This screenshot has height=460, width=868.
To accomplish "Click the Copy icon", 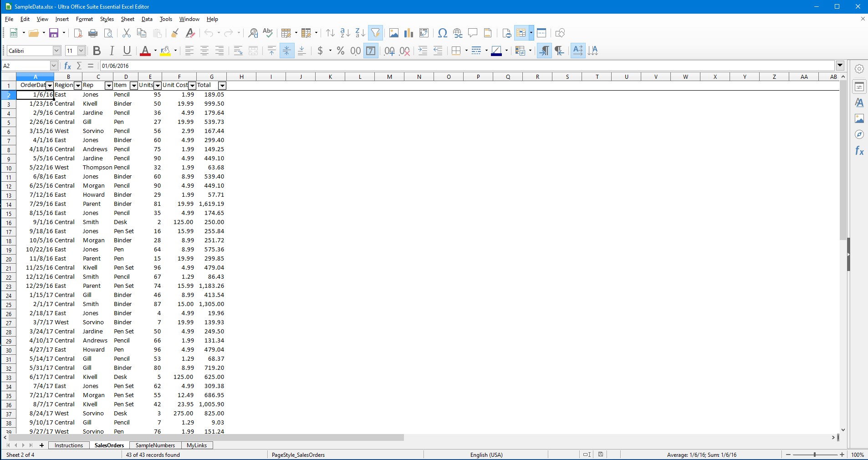I will pyautogui.click(x=142, y=33).
